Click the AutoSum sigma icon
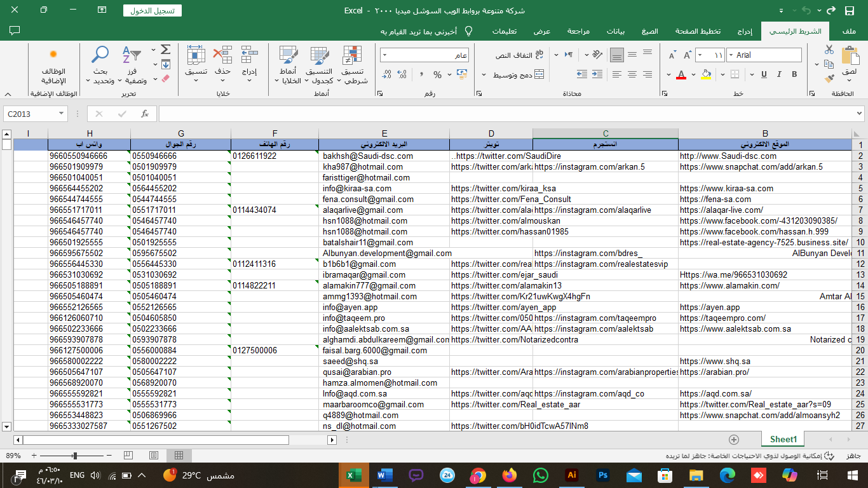 point(165,50)
